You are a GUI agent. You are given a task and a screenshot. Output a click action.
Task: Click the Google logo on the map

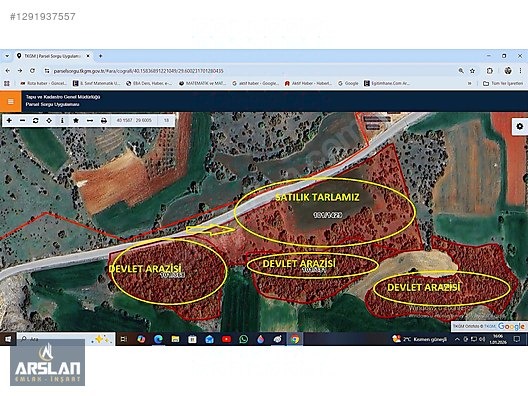pyautogui.click(x=511, y=326)
